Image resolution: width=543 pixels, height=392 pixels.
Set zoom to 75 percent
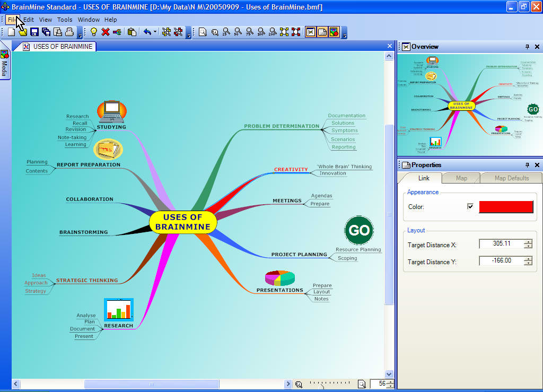(x=249, y=32)
